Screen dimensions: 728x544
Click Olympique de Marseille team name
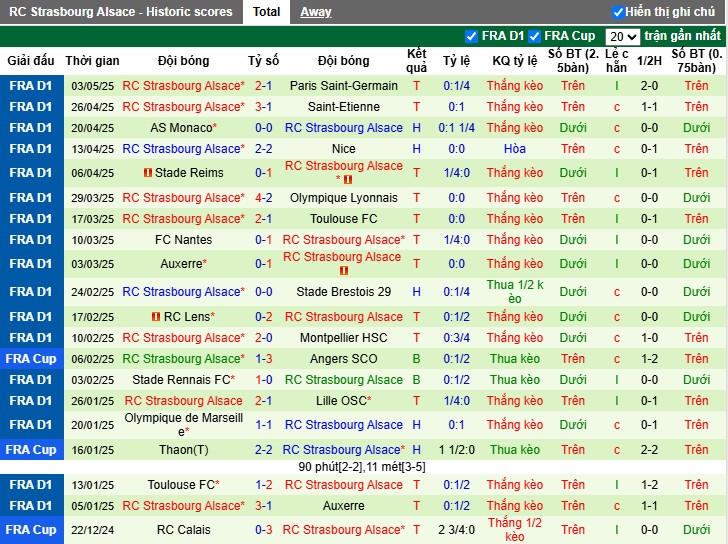click(183, 425)
